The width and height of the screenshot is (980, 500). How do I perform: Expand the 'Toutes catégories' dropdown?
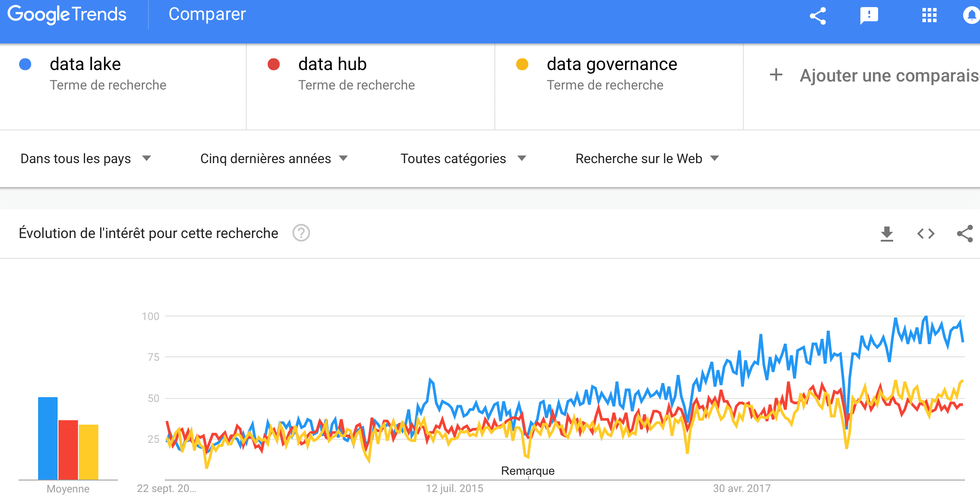pos(463,159)
